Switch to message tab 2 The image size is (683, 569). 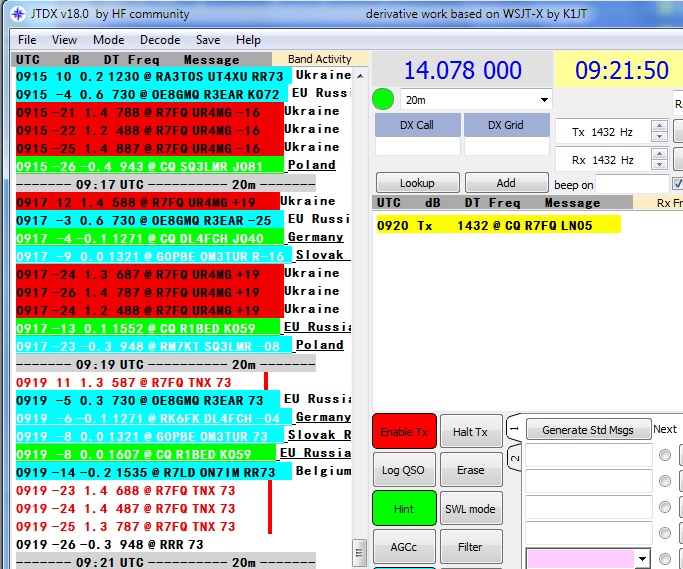click(514, 458)
